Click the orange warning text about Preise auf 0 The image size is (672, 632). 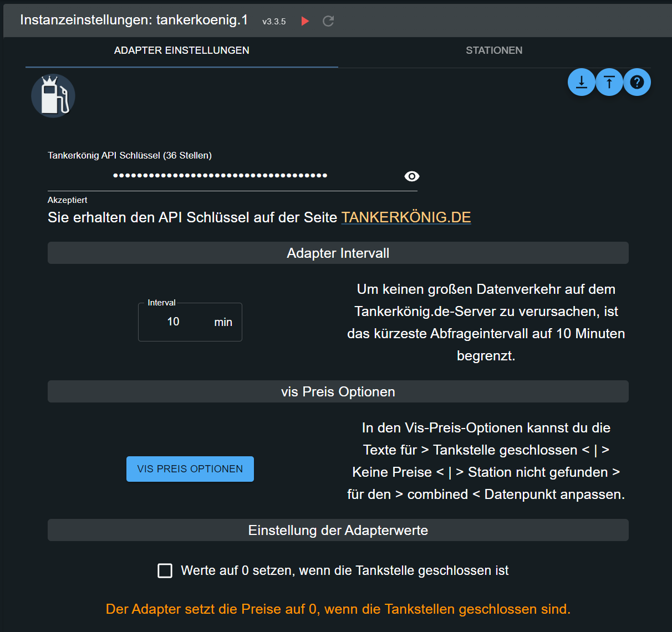338,609
